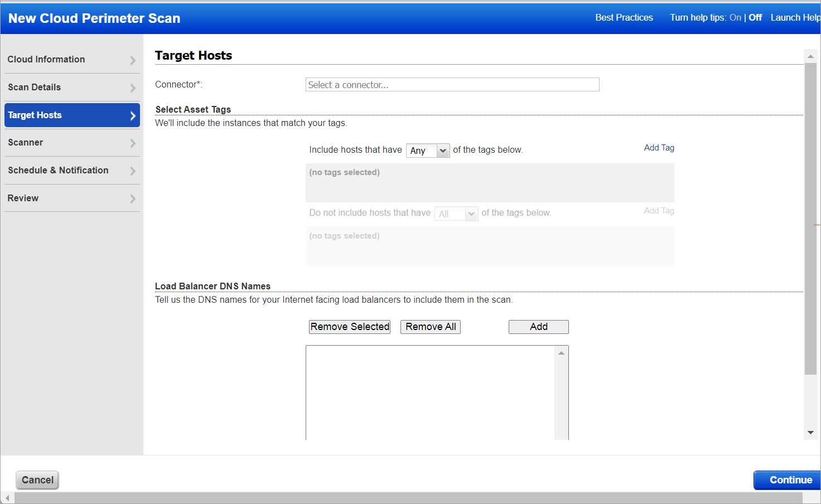
Task: Click the chevron arrow beside Cloud Information
Action: pyautogui.click(x=133, y=60)
